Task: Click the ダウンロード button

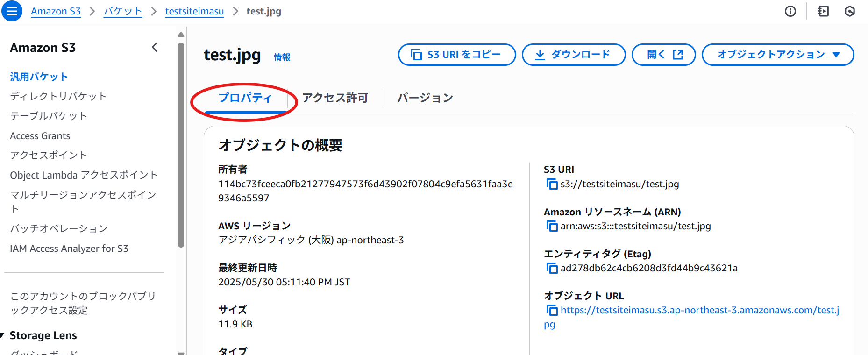Action: click(574, 55)
